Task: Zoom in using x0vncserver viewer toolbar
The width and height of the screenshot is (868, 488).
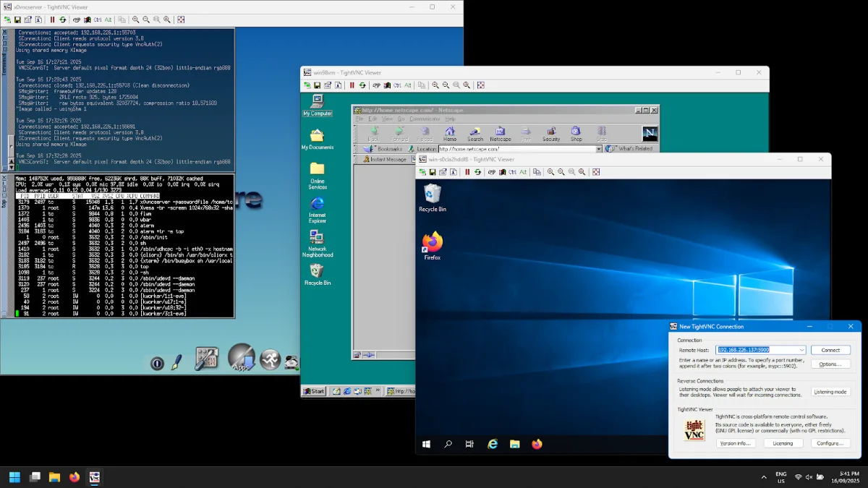Action: (135, 20)
